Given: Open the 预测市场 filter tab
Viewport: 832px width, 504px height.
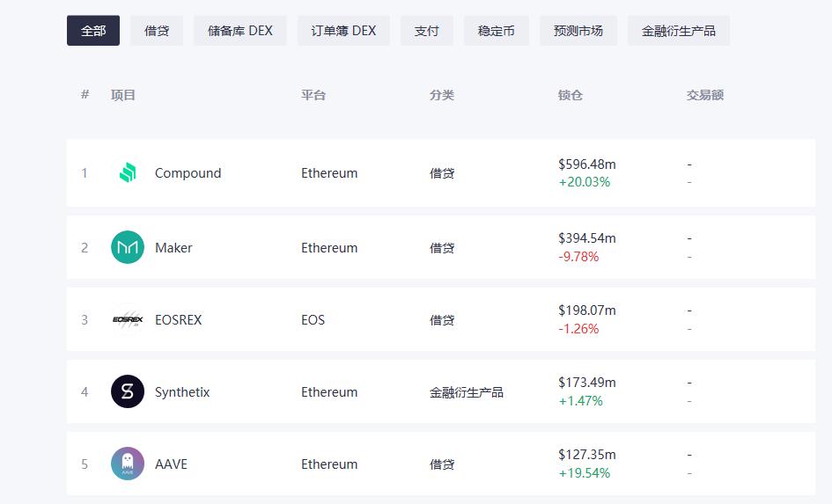Looking at the screenshot, I should 578,31.
